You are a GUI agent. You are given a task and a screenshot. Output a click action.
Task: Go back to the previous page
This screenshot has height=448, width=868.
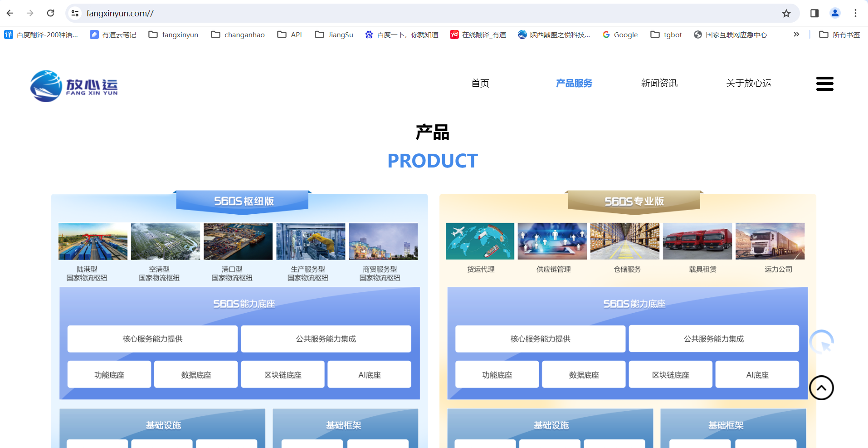pos(10,13)
